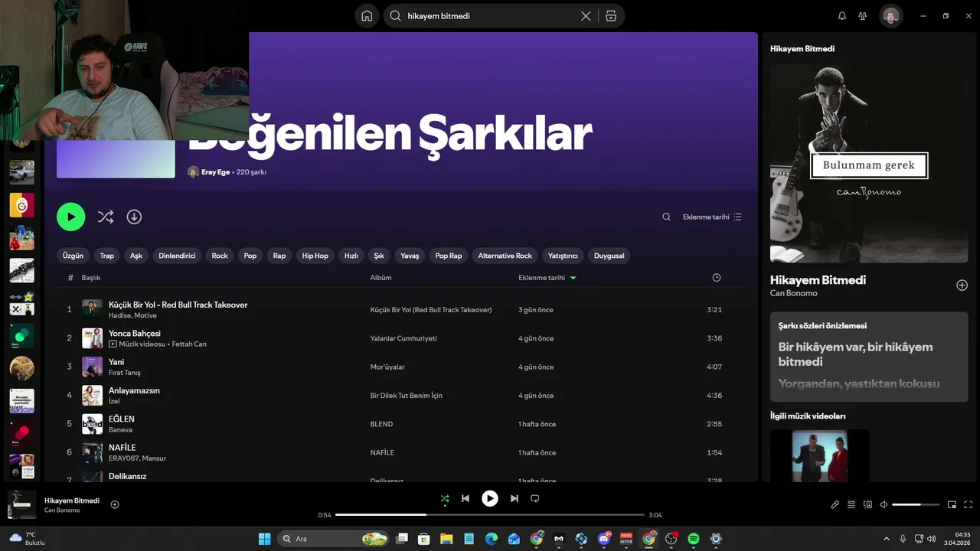Open the user profile avatar menu
The height and width of the screenshot is (551, 980).
890,16
